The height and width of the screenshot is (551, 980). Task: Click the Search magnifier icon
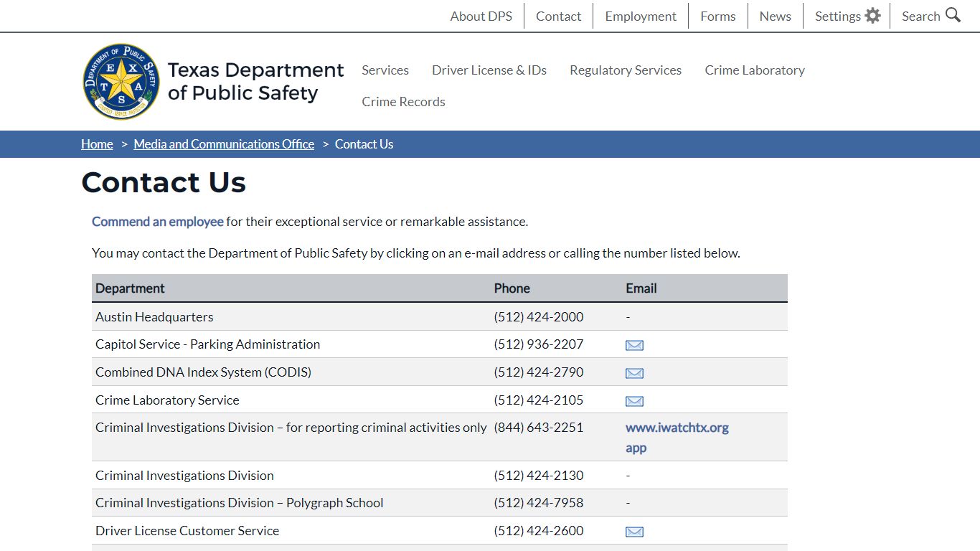953,15
